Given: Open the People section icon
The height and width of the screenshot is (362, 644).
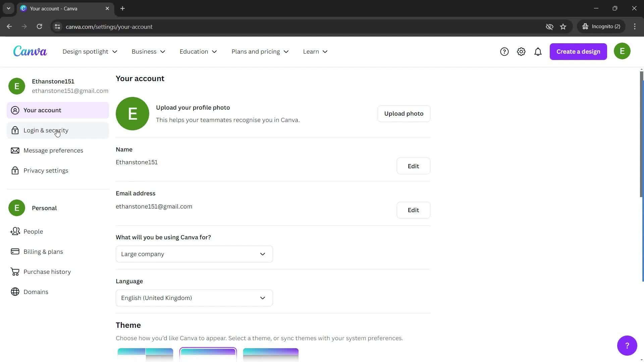Looking at the screenshot, I should 15,231.
